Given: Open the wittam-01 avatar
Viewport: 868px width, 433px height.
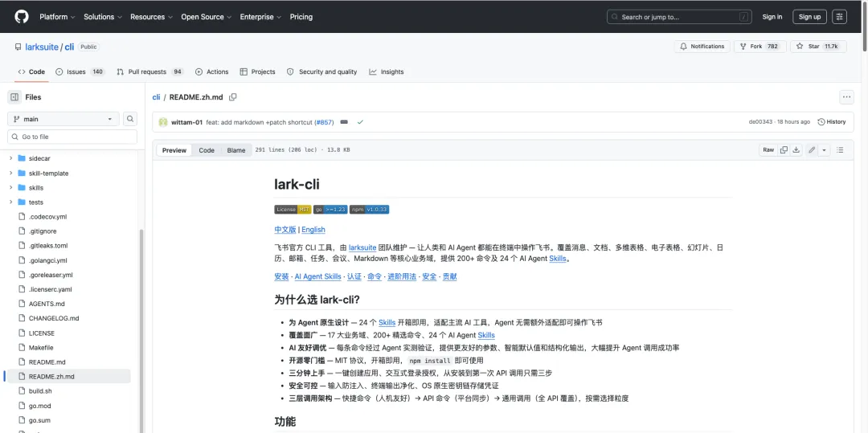Looking at the screenshot, I should point(163,122).
